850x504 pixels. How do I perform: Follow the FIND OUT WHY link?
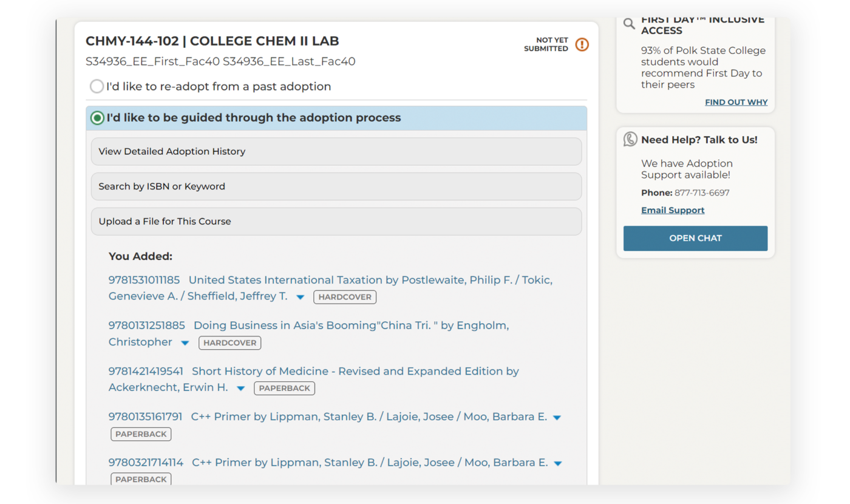click(736, 102)
